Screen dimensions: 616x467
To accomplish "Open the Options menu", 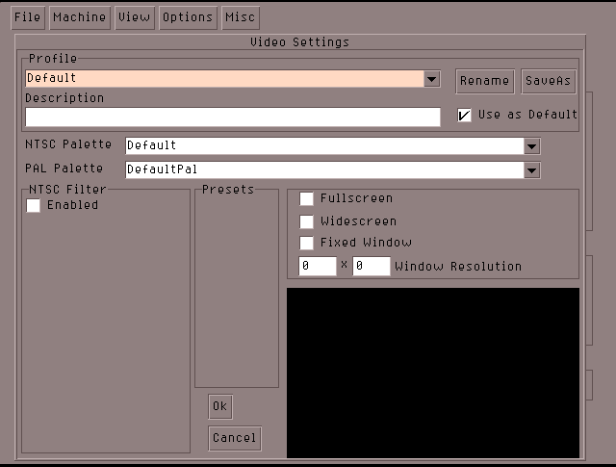I will pyautogui.click(x=188, y=18).
